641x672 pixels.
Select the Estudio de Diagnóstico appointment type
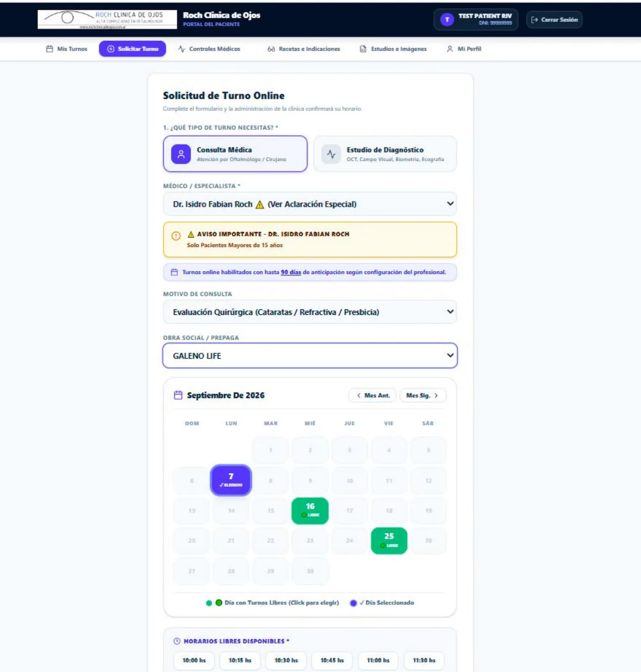tap(385, 154)
